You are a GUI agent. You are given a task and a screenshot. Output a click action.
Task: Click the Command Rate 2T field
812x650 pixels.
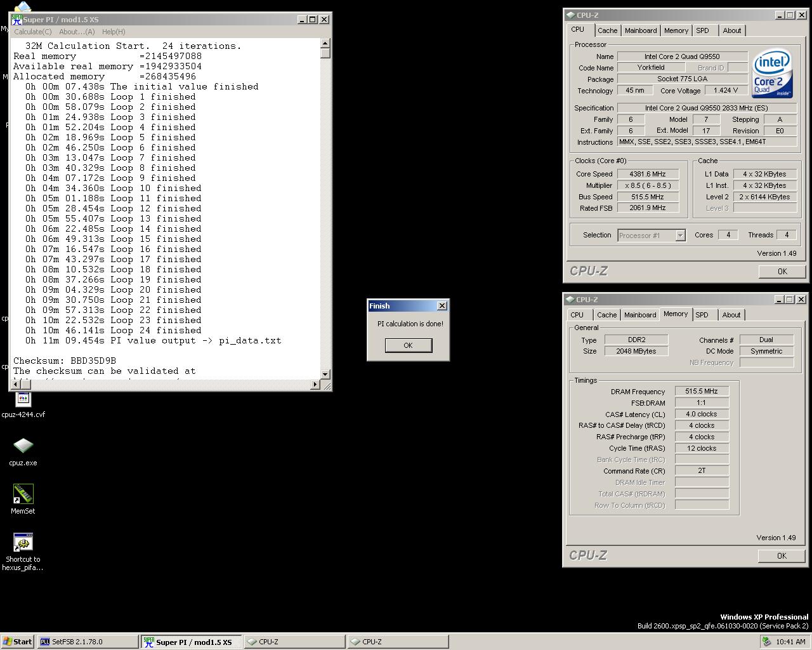pyautogui.click(x=702, y=471)
